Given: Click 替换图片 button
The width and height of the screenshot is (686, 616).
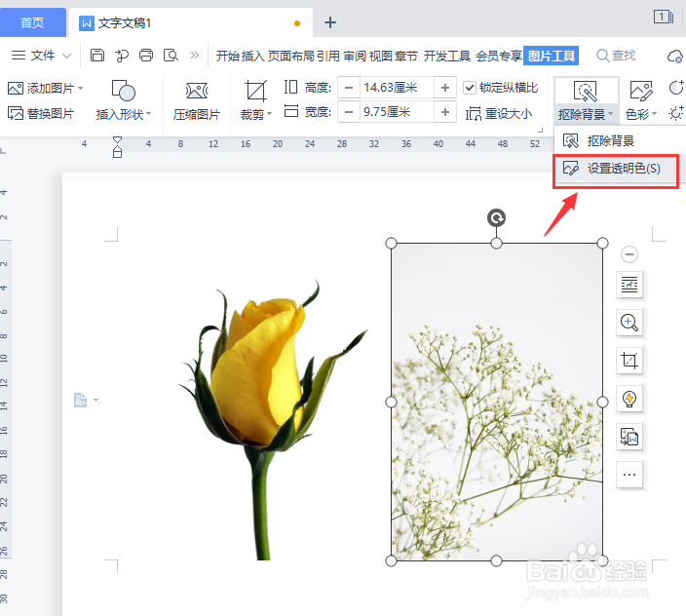Looking at the screenshot, I should [x=41, y=113].
